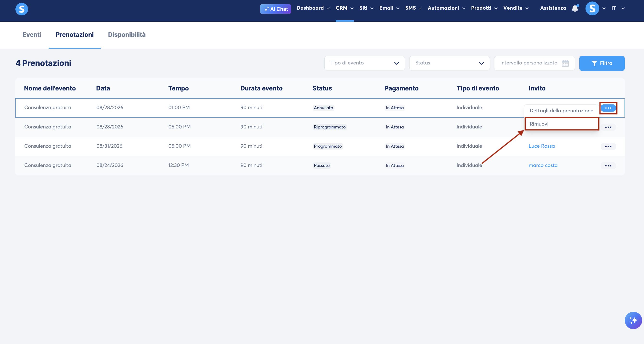644x344 pixels.
Task: Click the Data column header
Action: pyautogui.click(x=103, y=88)
